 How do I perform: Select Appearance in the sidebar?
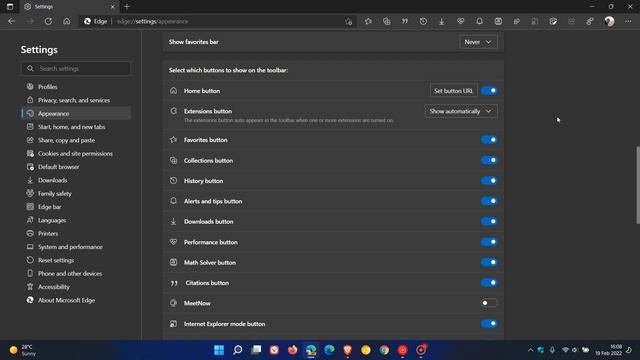pos(76,113)
